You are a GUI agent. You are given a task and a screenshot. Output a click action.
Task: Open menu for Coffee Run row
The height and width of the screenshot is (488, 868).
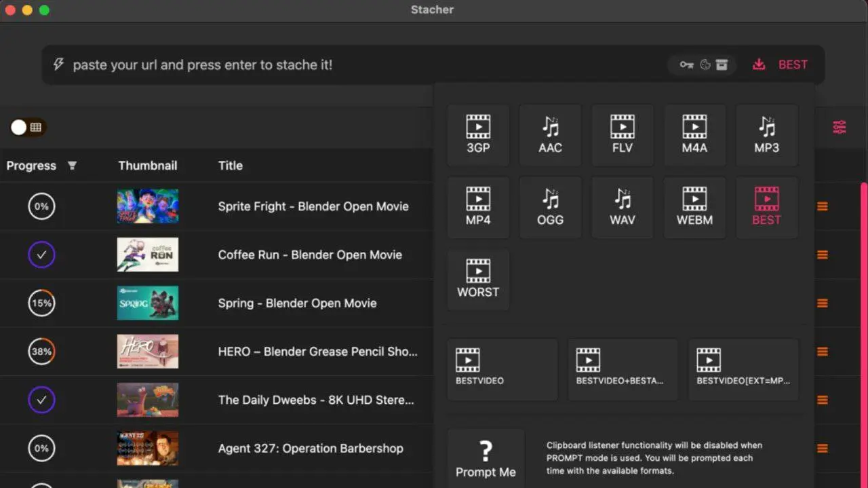[x=823, y=255]
